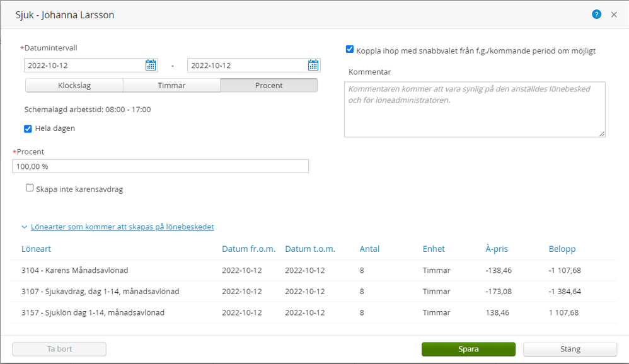Screen dimensions: 629x364
Task: Open Lönearter som kommer att skapas link
Action: 122,227
